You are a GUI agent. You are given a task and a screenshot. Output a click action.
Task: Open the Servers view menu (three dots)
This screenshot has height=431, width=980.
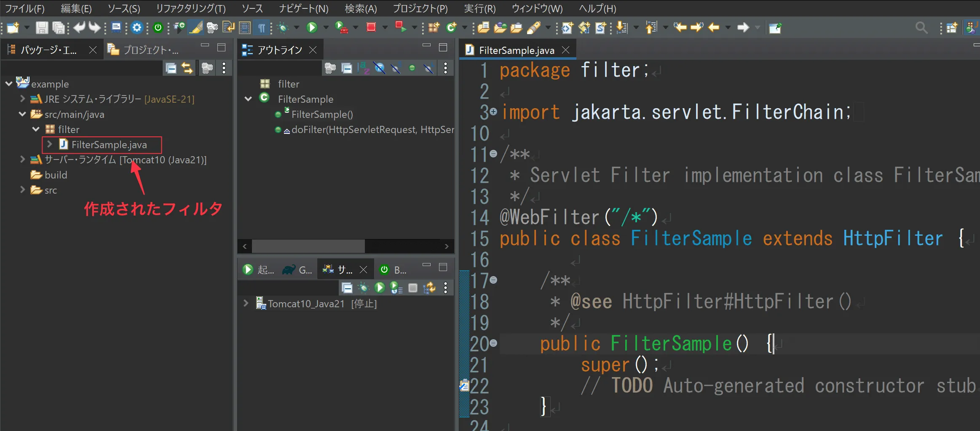[446, 288]
